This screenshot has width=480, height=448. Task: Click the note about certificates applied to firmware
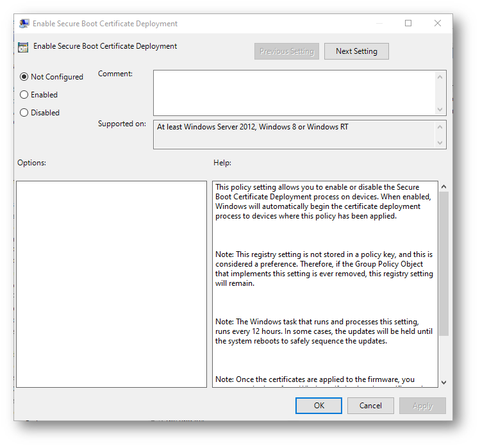point(315,381)
